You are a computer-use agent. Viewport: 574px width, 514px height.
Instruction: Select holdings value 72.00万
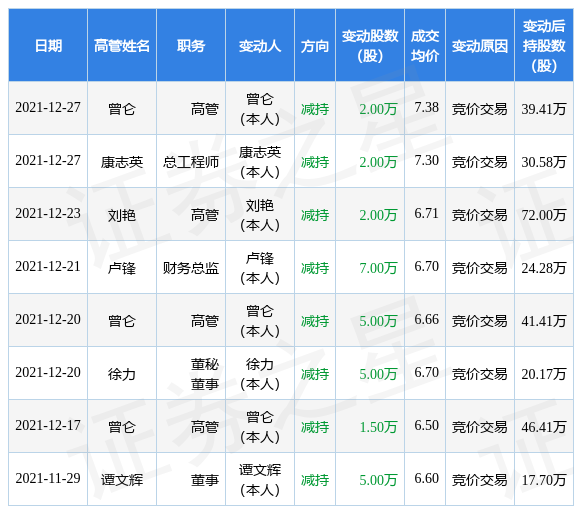(x=544, y=215)
